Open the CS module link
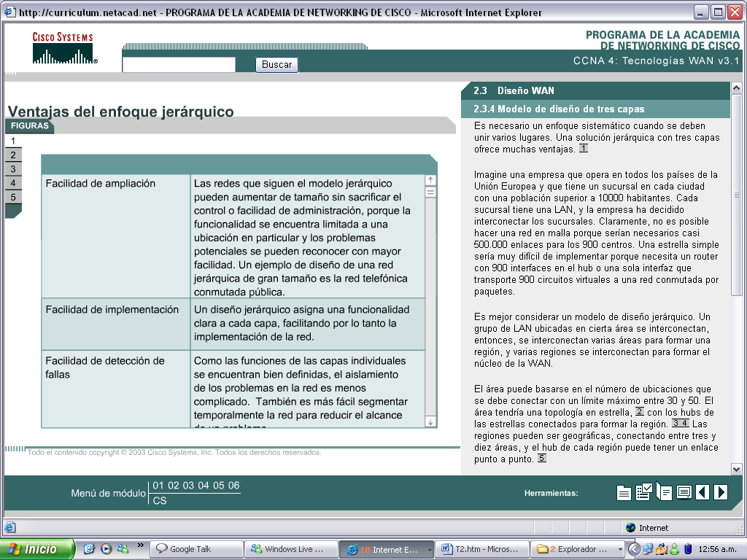 pos(160,501)
